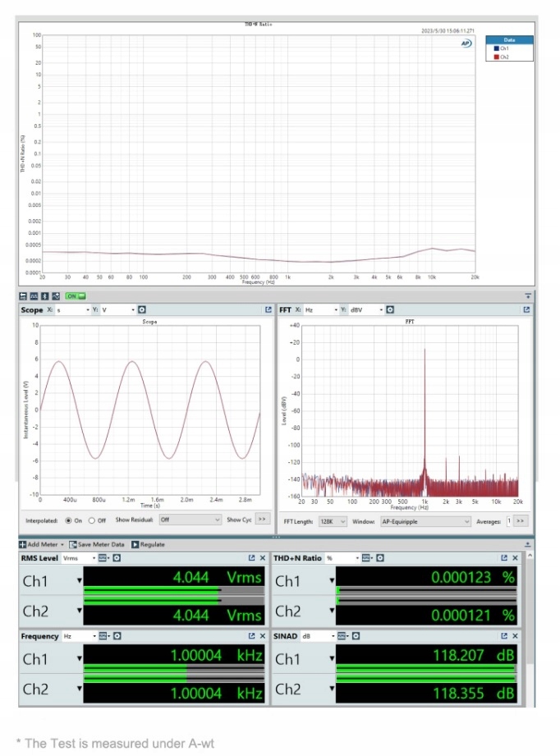560x756 pixels.
Task: Open RMS Level meter settings gear
Action: click(x=117, y=558)
